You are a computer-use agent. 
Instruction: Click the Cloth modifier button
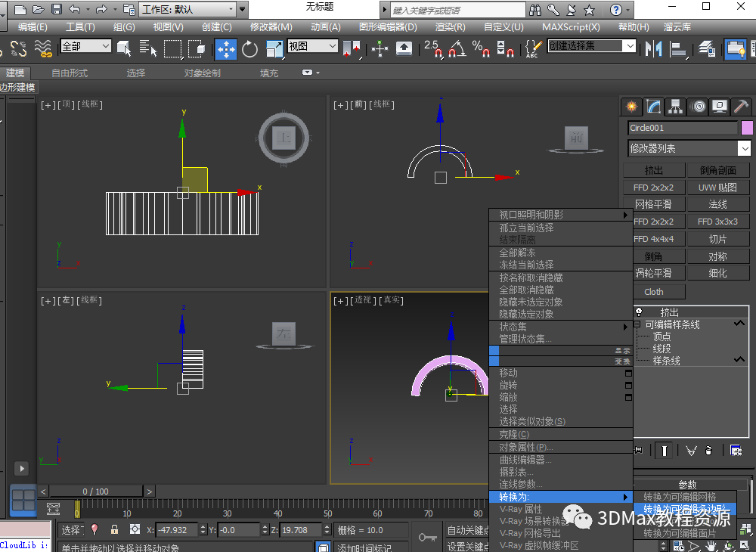pos(654,292)
